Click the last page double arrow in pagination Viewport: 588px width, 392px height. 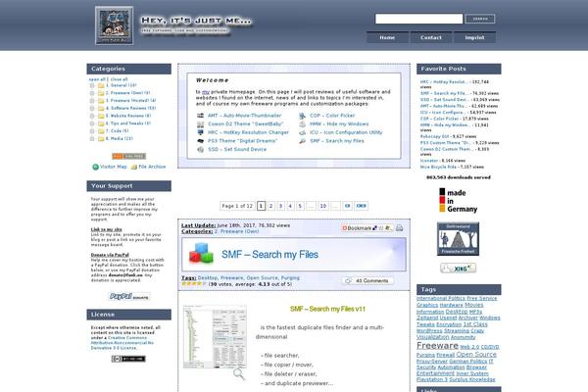pos(361,206)
